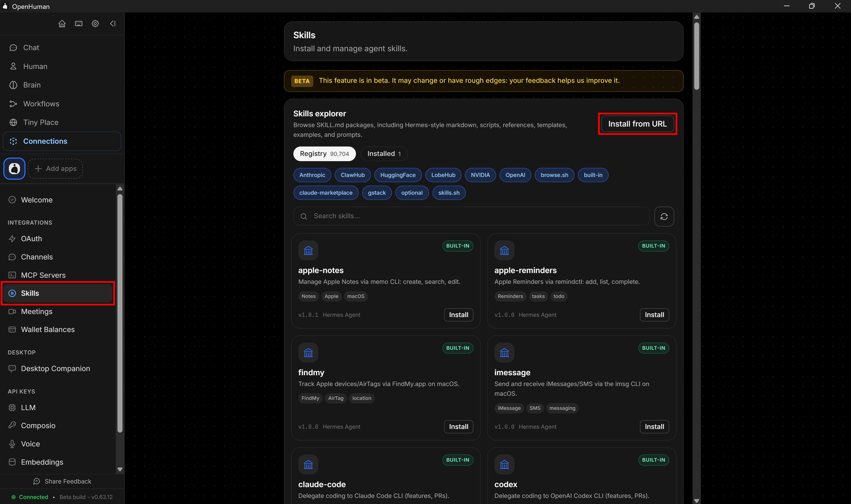Filter skills by ClawHub
This screenshot has width=851, height=504.
[x=353, y=175]
